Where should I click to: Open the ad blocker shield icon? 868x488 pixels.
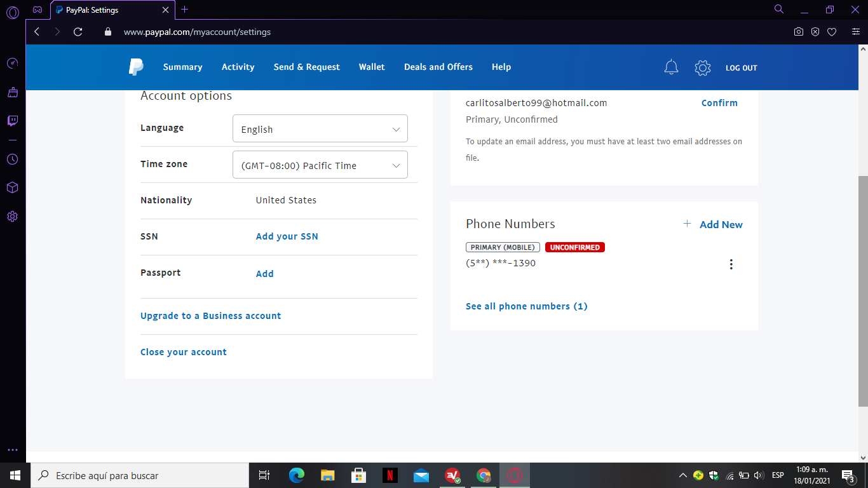click(815, 32)
